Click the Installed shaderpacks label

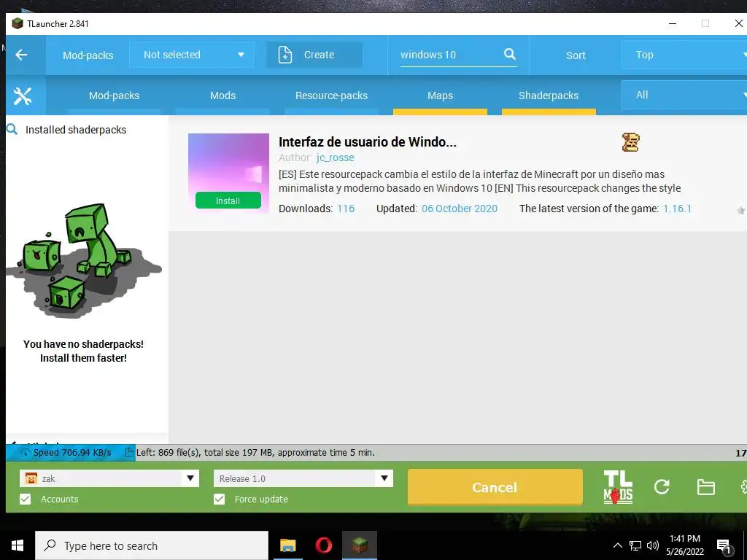76,130
